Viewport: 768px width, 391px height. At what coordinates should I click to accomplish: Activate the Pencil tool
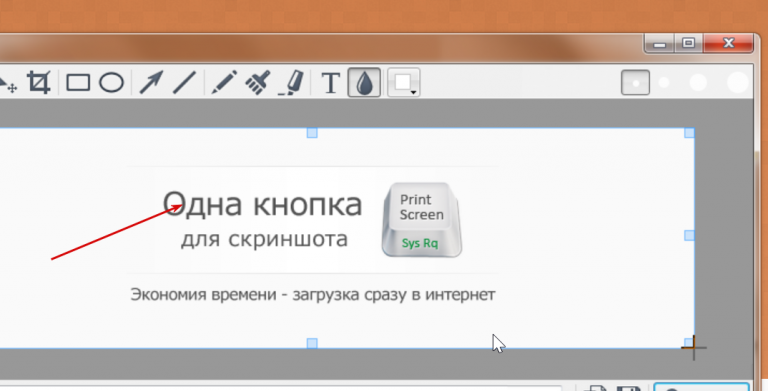coord(224,82)
